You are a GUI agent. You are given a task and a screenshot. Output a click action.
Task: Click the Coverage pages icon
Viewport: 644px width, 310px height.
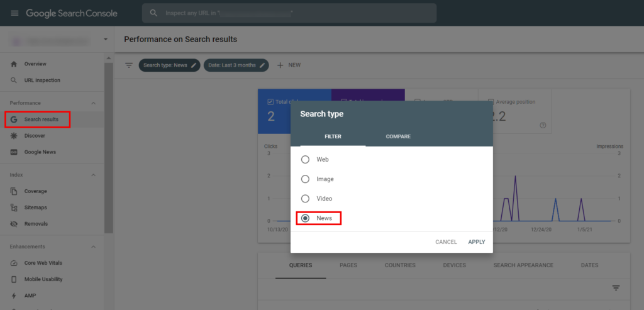click(14, 191)
